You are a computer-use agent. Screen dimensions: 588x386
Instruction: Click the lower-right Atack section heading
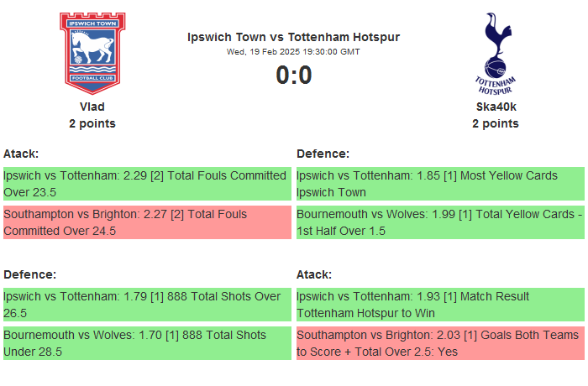[x=314, y=274]
